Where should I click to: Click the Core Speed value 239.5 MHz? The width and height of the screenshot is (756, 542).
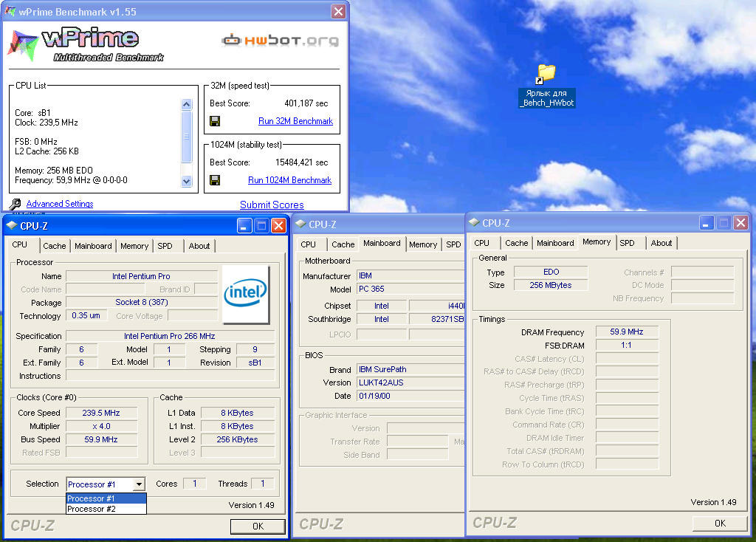point(101,413)
